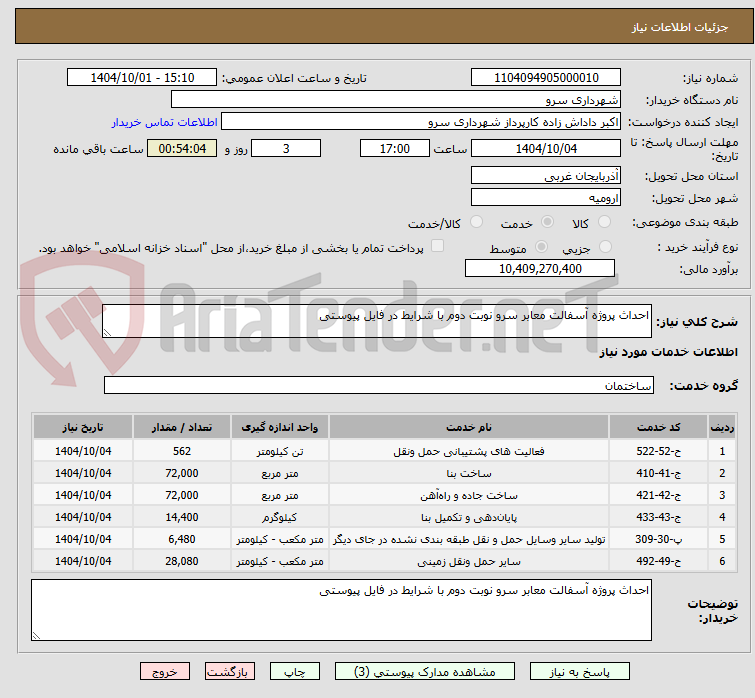Toggle the اسناد خزانه اسلامی payment checkbox

pyautogui.click(x=437, y=246)
